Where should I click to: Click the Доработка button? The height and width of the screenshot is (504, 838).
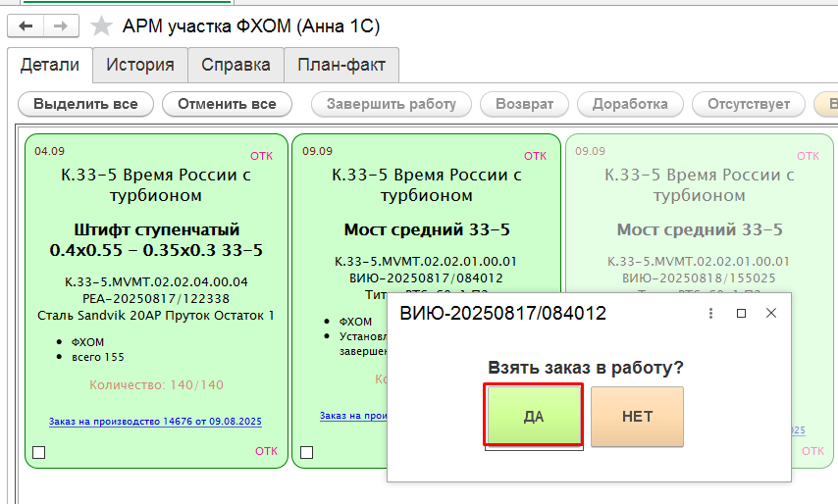coord(630,104)
